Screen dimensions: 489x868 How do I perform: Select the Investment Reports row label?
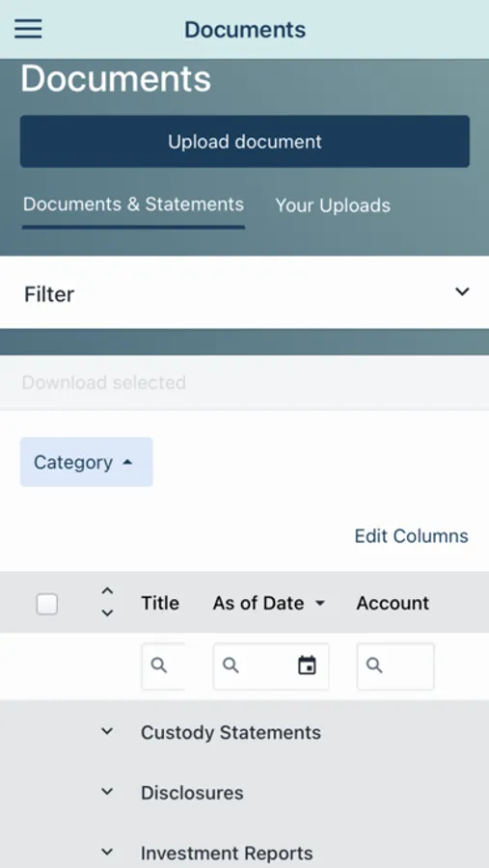click(x=227, y=854)
